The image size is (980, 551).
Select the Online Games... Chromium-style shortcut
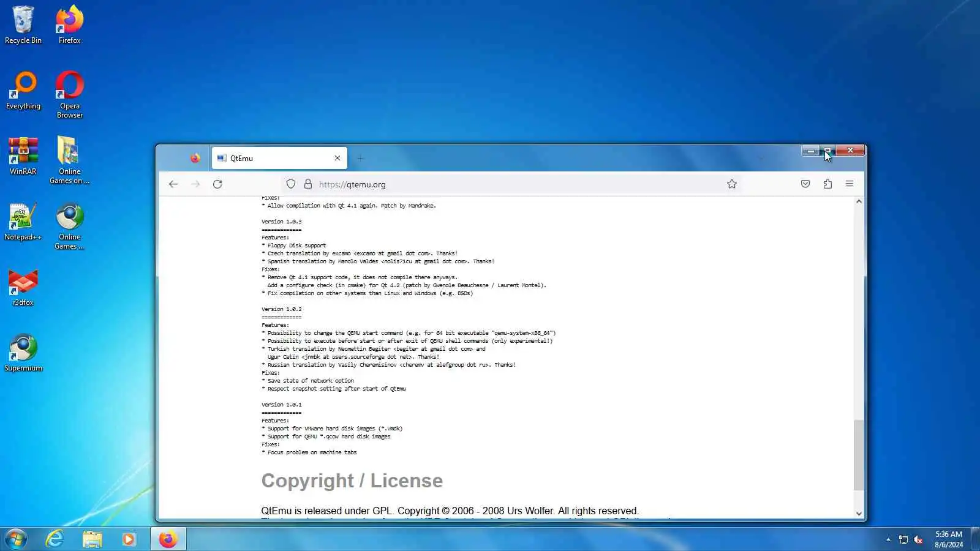pos(70,226)
